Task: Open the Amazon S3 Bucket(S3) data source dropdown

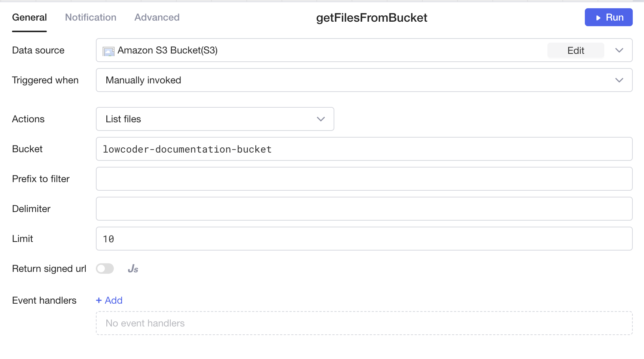Action: pyautogui.click(x=322, y=50)
